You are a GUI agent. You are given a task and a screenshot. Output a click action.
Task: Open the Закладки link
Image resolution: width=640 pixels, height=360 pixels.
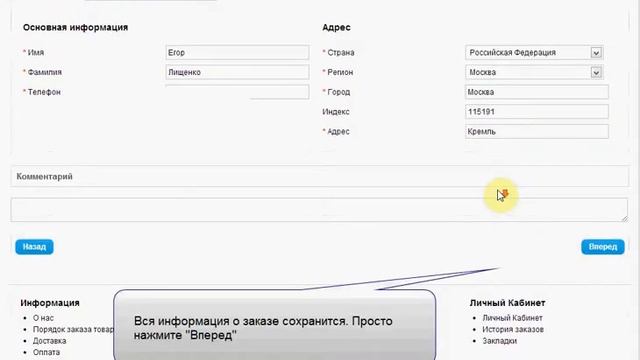click(x=500, y=341)
